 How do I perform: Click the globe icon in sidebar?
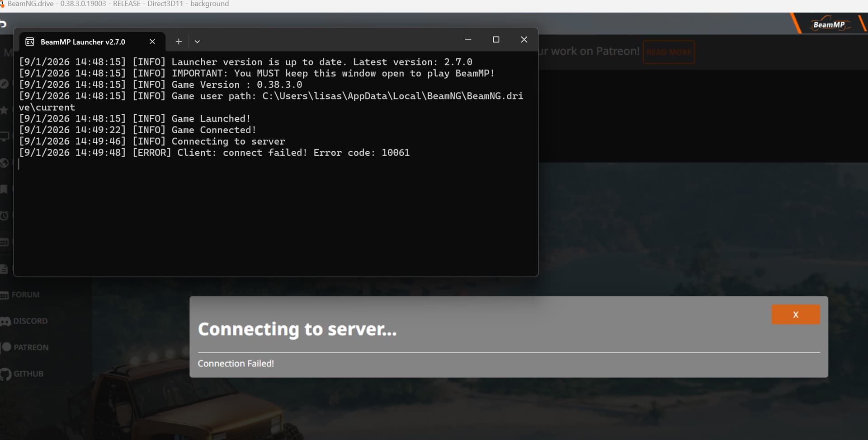[4, 163]
